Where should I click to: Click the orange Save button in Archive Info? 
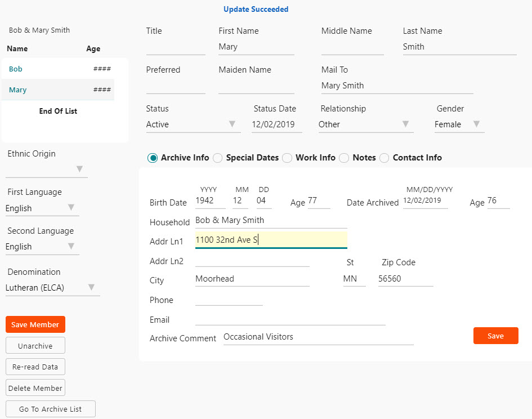pos(496,336)
